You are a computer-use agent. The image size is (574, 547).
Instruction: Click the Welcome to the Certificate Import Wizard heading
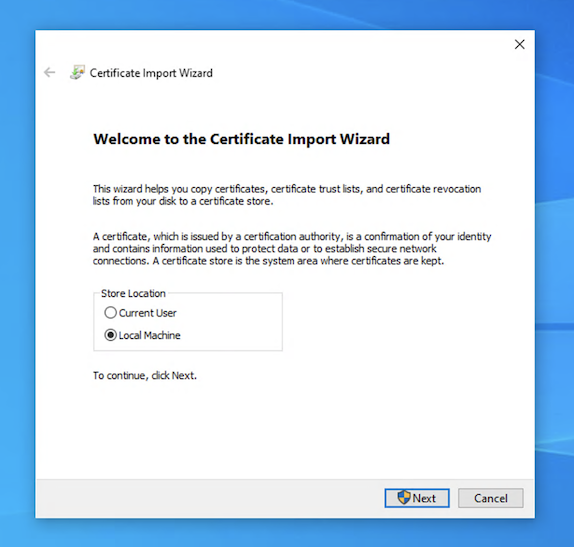pos(242,139)
